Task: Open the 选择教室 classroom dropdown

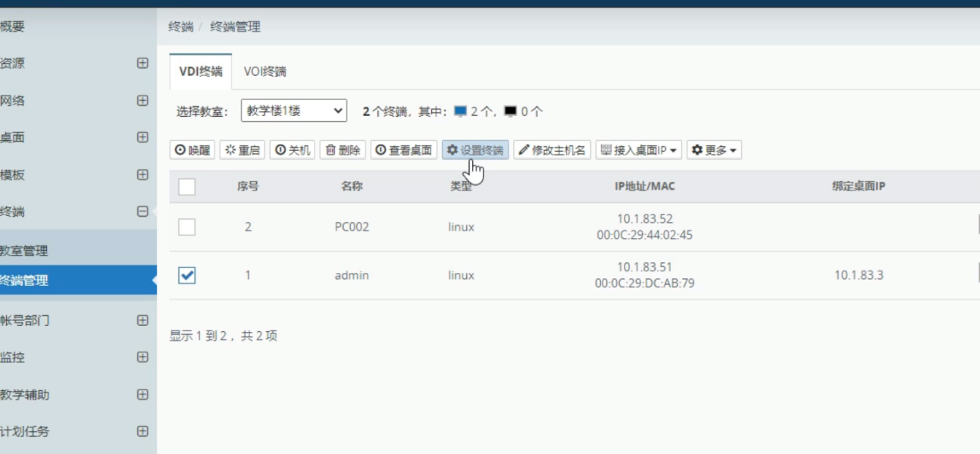Action: pos(294,111)
